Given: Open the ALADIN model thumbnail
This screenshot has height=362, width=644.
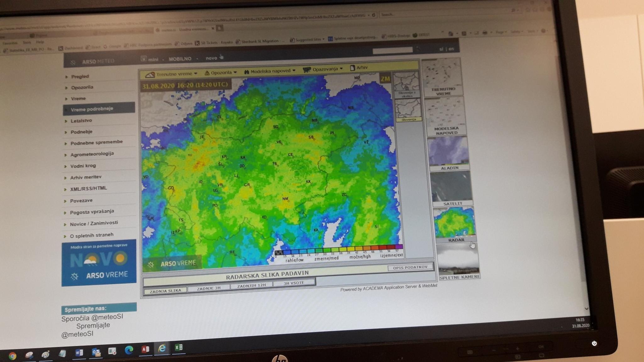Looking at the screenshot, I should 448,154.
